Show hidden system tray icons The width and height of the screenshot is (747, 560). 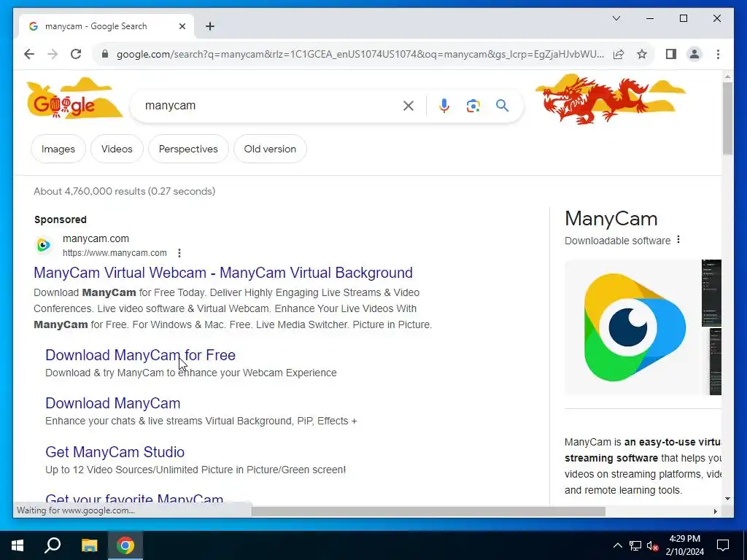click(x=617, y=545)
